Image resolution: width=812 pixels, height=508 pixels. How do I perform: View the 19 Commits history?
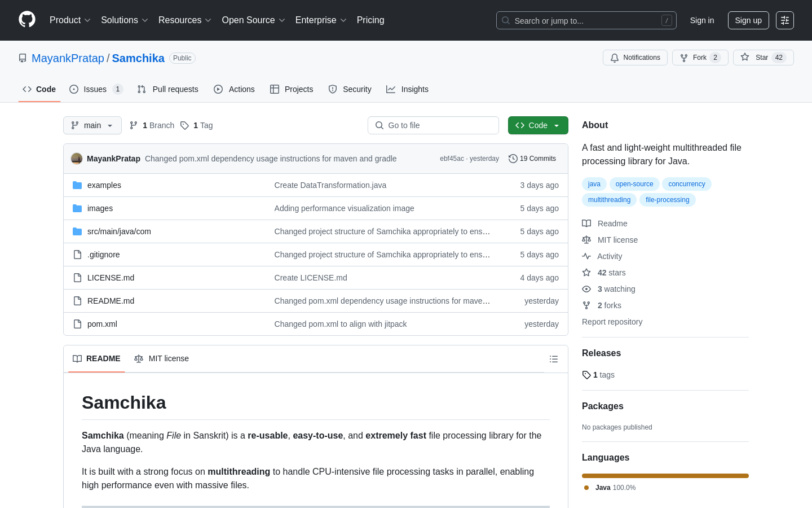coord(532,159)
